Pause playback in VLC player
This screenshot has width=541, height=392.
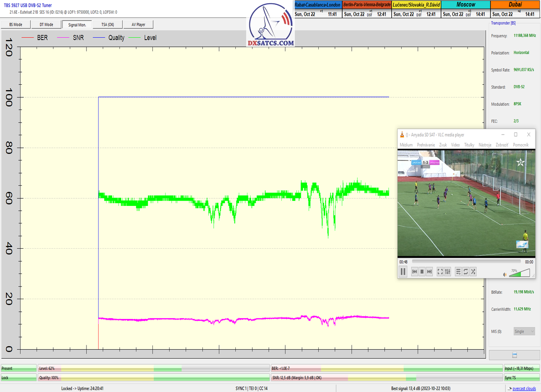403,271
